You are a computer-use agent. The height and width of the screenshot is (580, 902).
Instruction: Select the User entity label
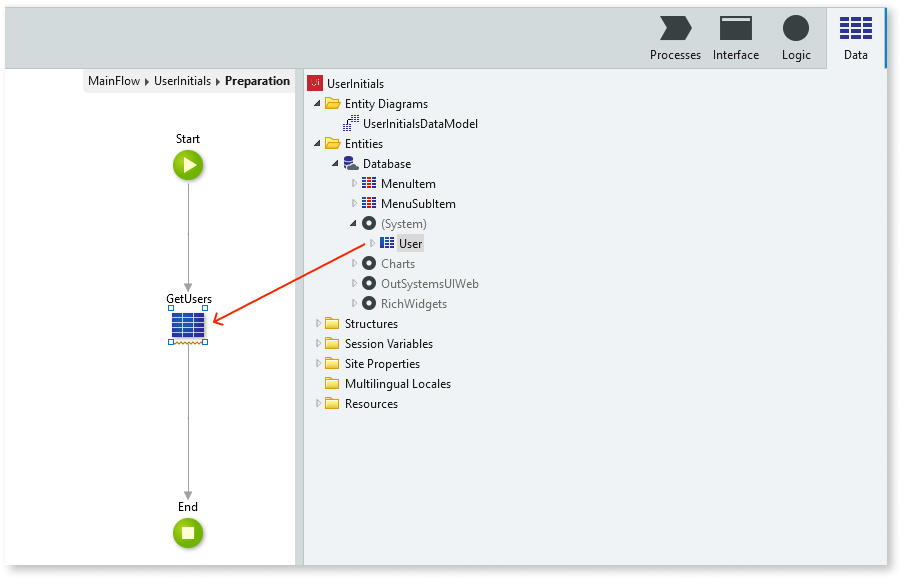coord(411,243)
